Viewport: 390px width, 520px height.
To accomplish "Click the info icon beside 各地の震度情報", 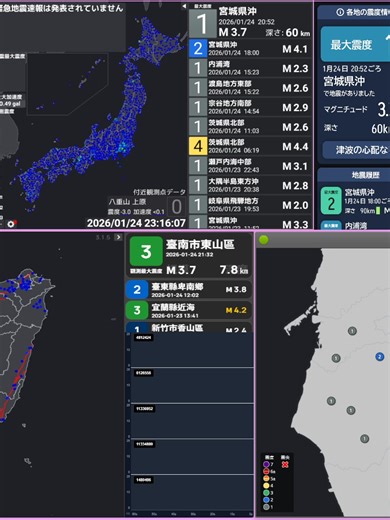I will pos(340,12).
